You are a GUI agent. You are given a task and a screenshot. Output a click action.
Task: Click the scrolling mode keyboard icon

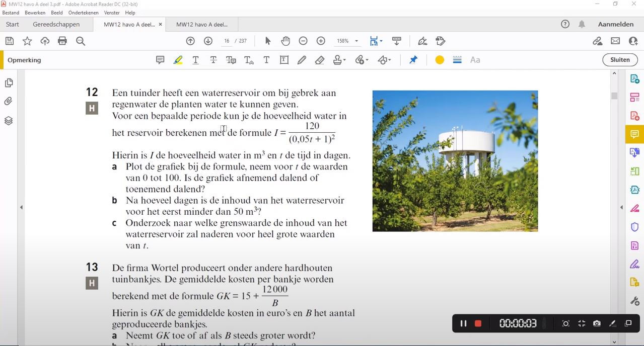coord(397,41)
